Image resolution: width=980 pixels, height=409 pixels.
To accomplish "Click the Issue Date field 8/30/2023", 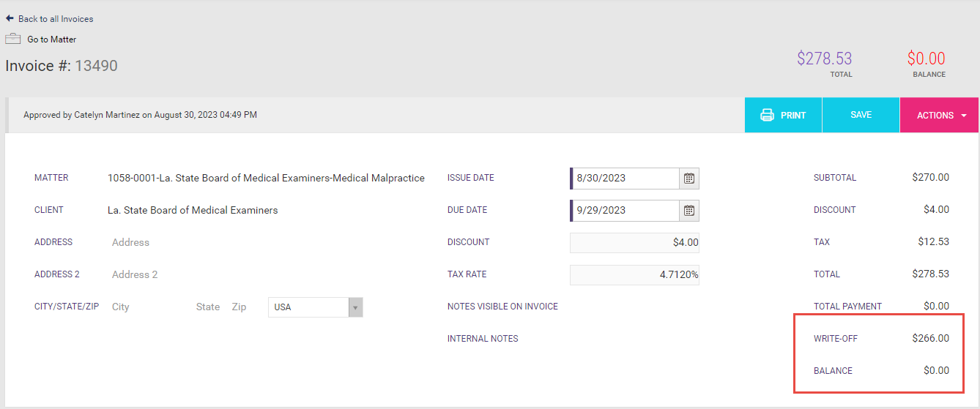I will point(625,178).
